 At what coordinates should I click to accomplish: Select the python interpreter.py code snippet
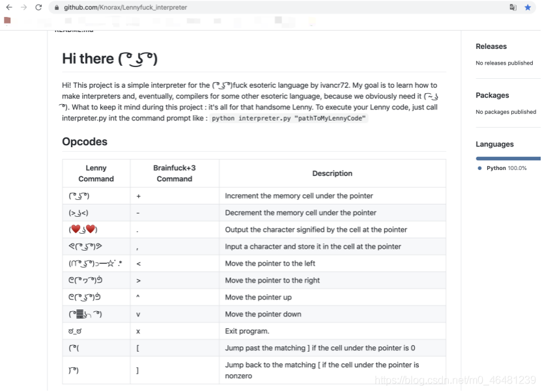[289, 119]
